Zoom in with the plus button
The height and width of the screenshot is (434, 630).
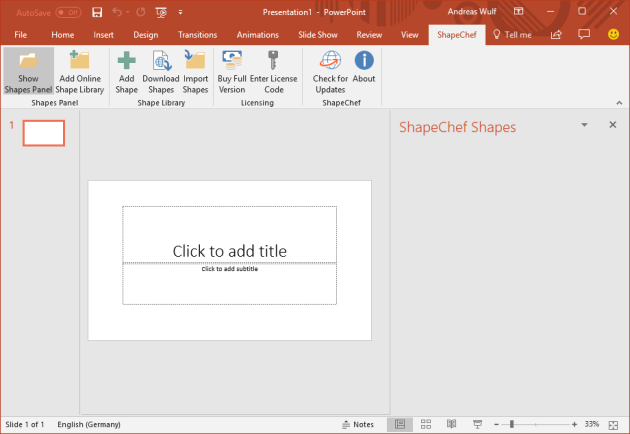(x=574, y=424)
